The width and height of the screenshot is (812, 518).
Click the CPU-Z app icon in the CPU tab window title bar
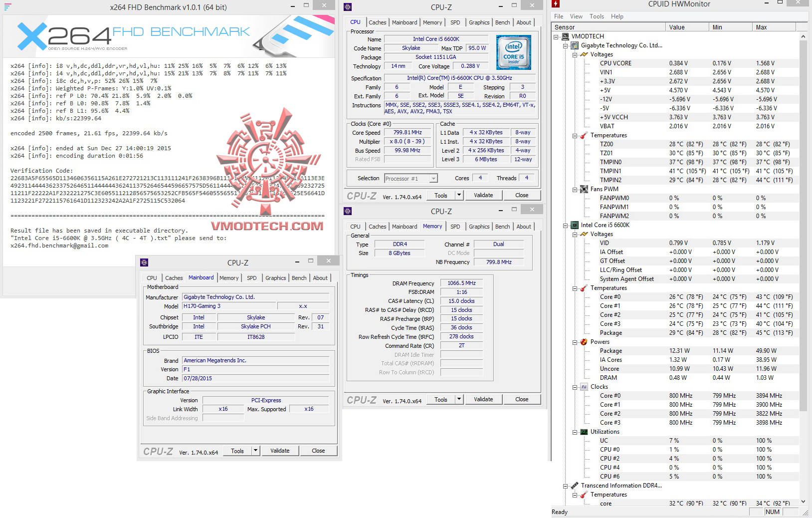(348, 7)
